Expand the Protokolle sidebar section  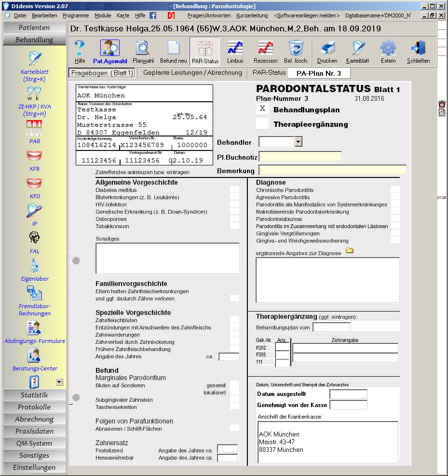coord(34,407)
